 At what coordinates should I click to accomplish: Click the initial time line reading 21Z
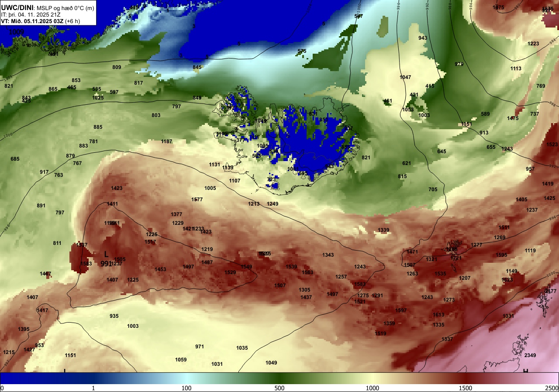(x=31, y=14)
